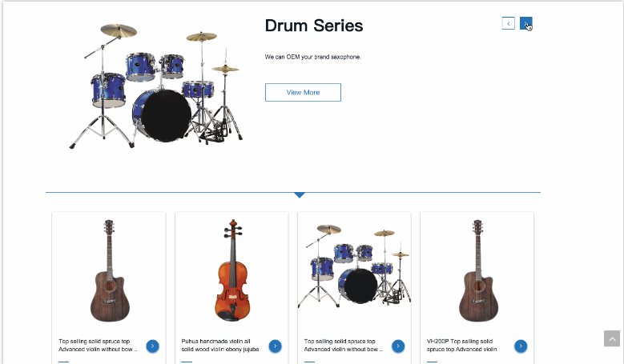Click arrow icon on drum set card

pos(398,346)
